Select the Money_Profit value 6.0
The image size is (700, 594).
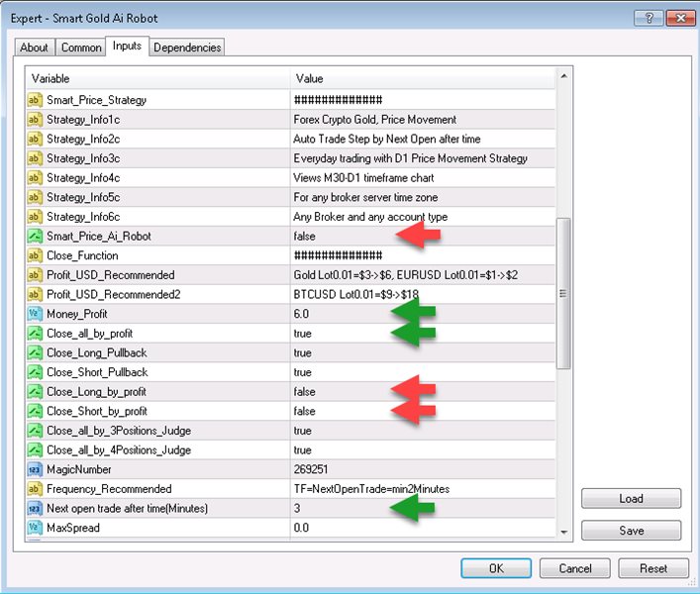(x=301, y=314)
